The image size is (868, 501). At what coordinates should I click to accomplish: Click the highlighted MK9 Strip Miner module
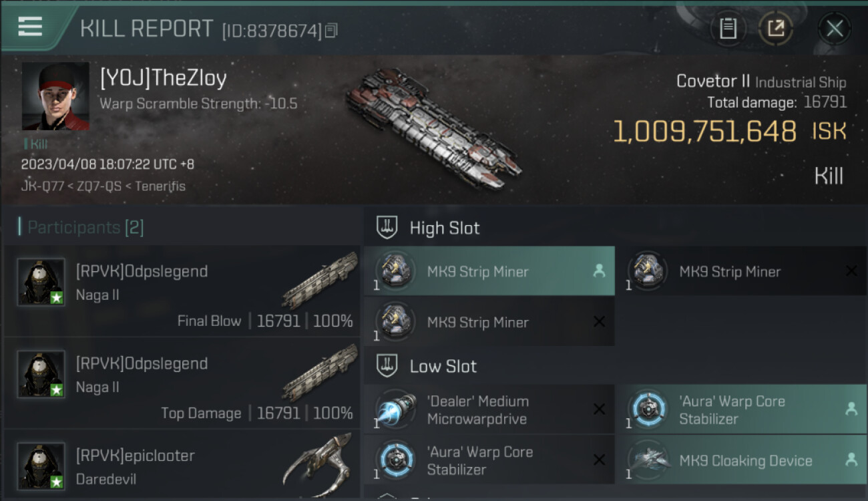coord(489,271)
